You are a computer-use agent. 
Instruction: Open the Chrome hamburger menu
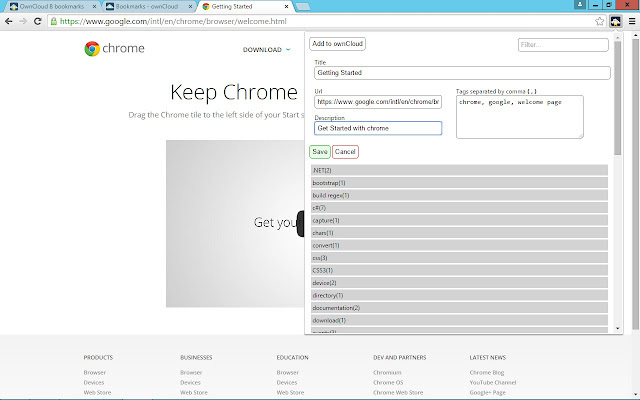[632, 21]
